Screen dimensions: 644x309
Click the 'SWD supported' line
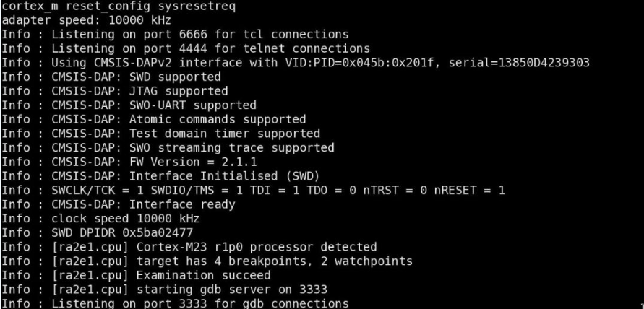coord(111,77)
